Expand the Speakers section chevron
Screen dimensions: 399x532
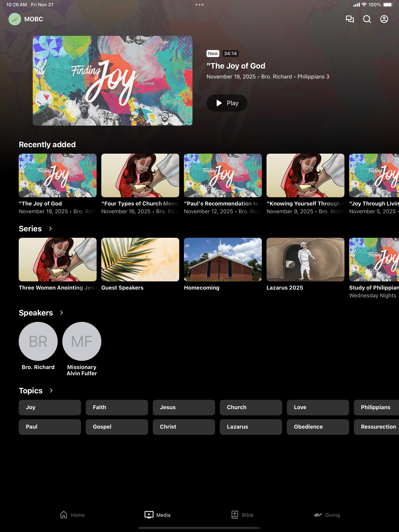click(x=61, y=313)
